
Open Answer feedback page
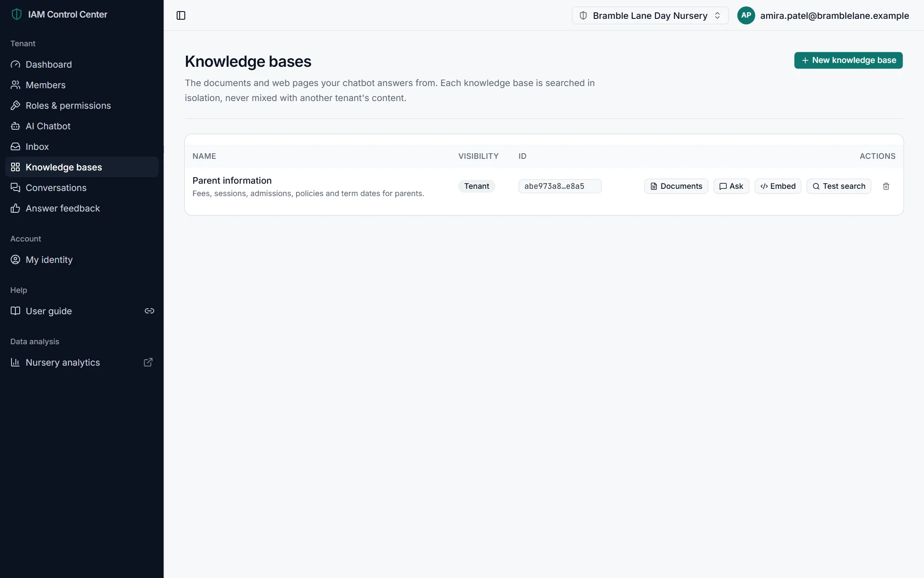click(82, 208)
